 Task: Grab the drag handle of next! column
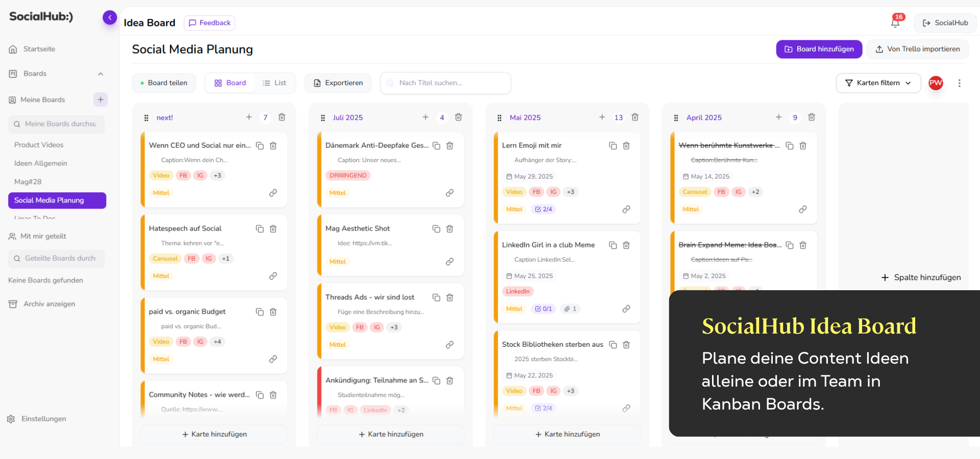(x=146, y=118)
